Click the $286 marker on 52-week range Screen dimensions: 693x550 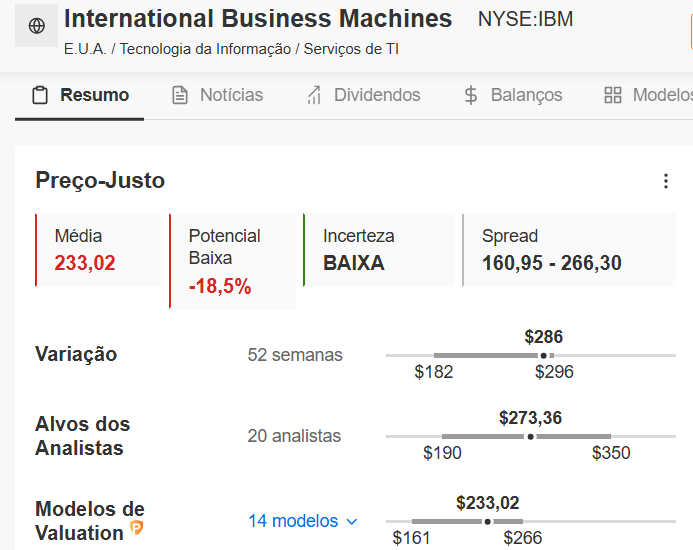click(x=544, y=355)
